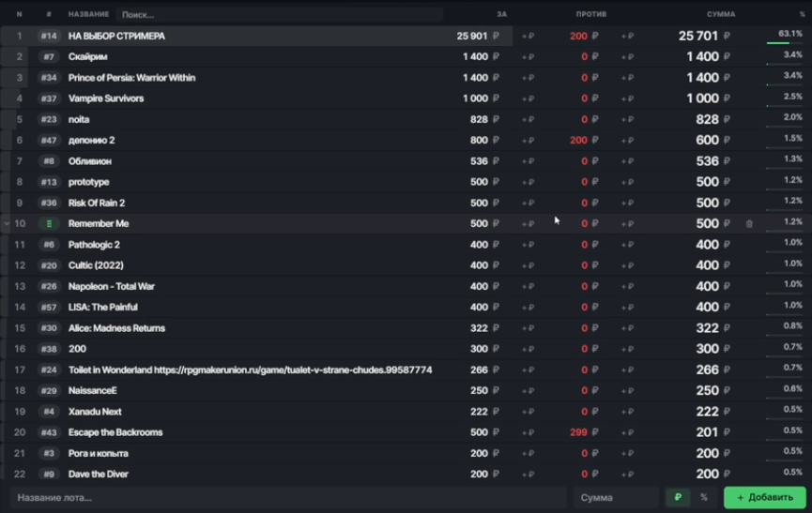Sort by the СУММА column header

pos(721,14)
